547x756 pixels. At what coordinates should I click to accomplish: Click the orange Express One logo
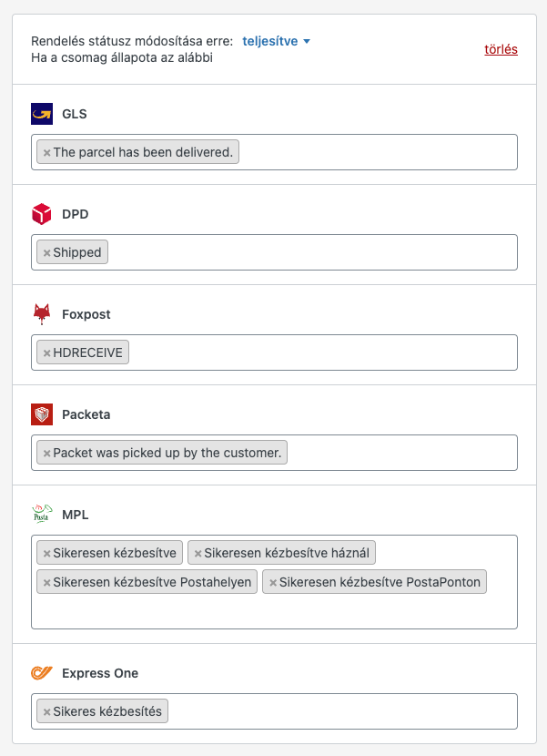click(x=42, y=672)
